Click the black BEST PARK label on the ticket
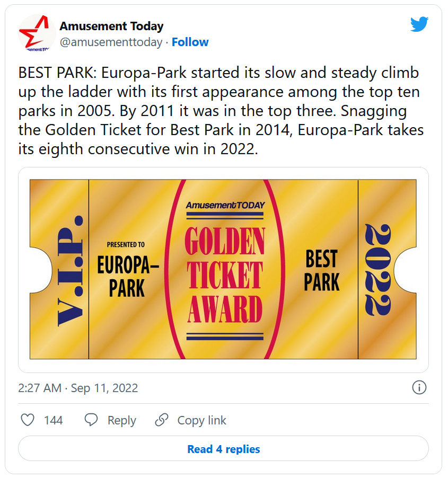The image size is (448, 479). point(321,271)
